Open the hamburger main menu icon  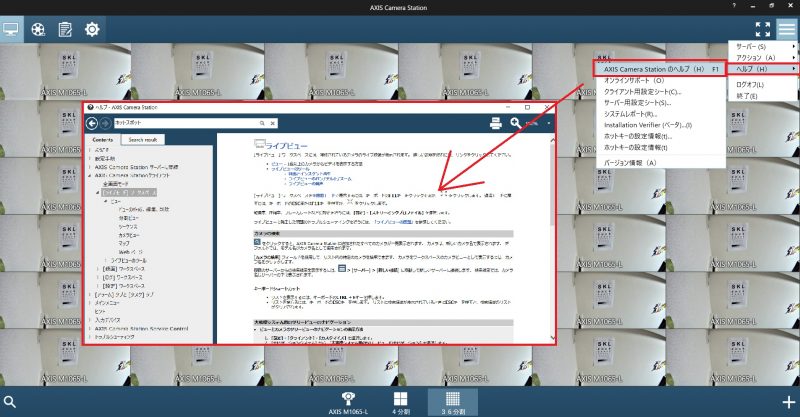click(787, 29)
